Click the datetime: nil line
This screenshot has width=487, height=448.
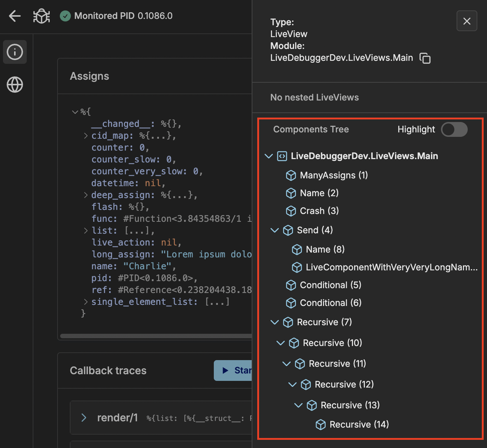tap(128, 183)
